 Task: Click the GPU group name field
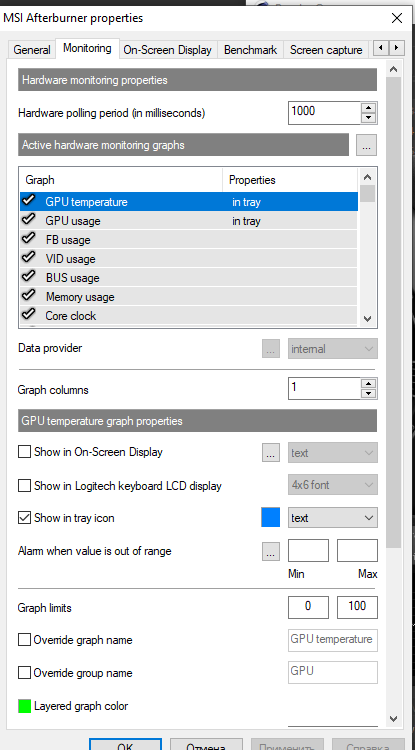(333, 672)
